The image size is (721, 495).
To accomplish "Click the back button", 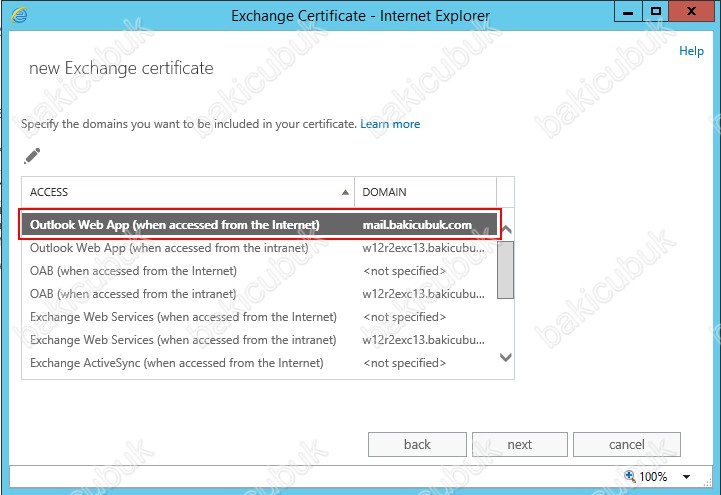I will click(417, 444).
